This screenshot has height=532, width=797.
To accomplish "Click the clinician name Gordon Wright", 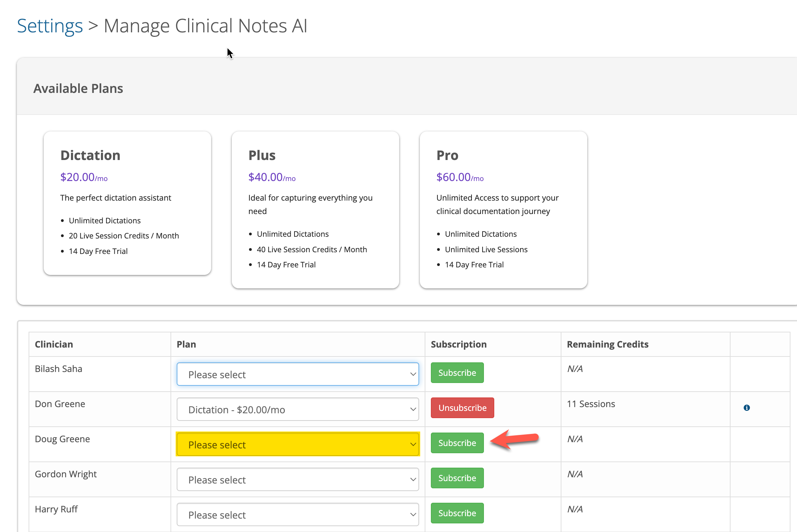I will 66,474.
